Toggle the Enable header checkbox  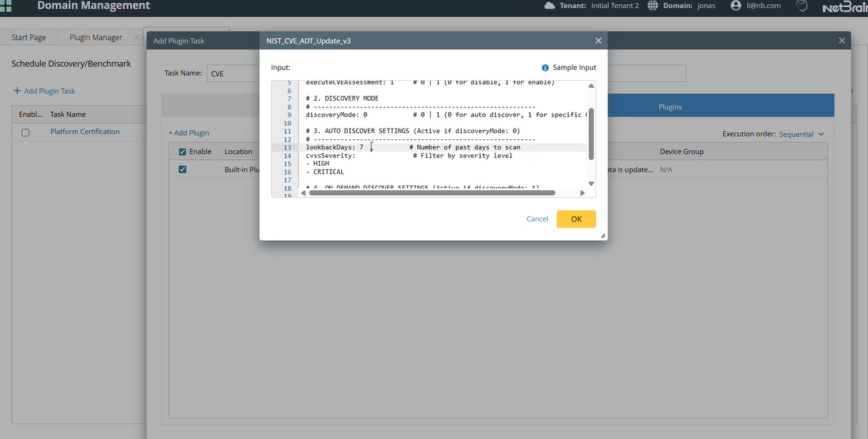[182, 152]
